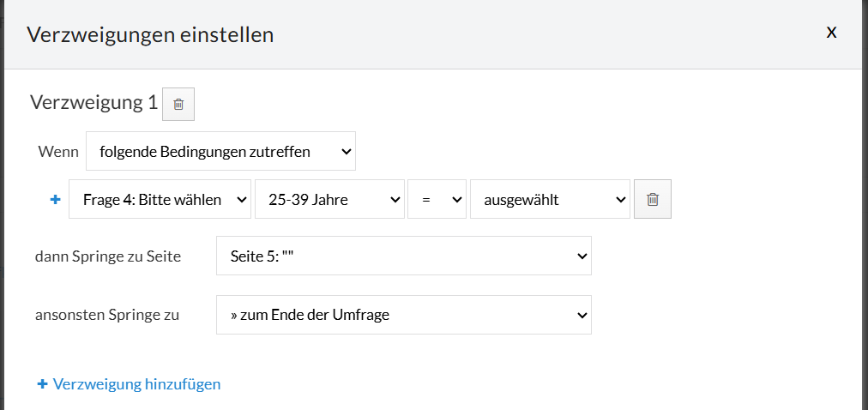Open the "25-39 Jahre" answer dropdown
Viewport: 868px width, 410px height.
pyautogui.click(x=329, y=199)
